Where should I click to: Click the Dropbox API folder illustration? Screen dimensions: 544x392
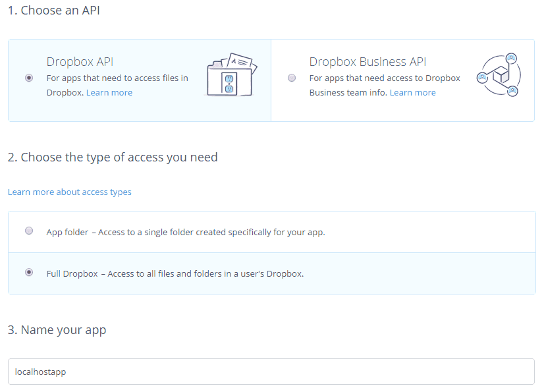click(x=231, y=76)
